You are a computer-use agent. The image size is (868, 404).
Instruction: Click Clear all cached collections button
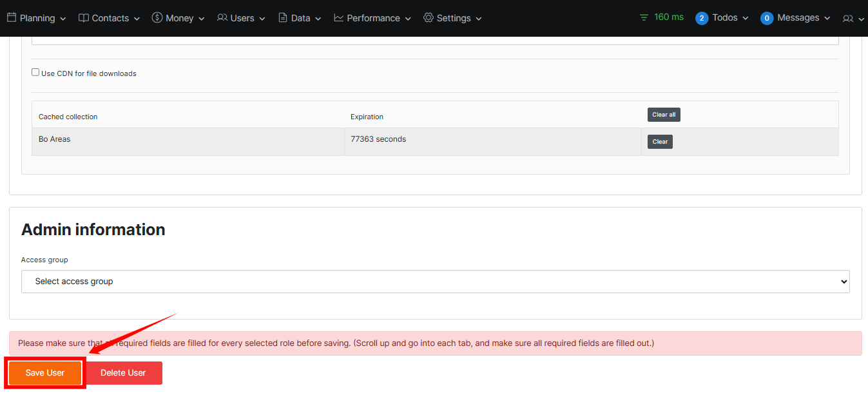(x=664, y=115)
